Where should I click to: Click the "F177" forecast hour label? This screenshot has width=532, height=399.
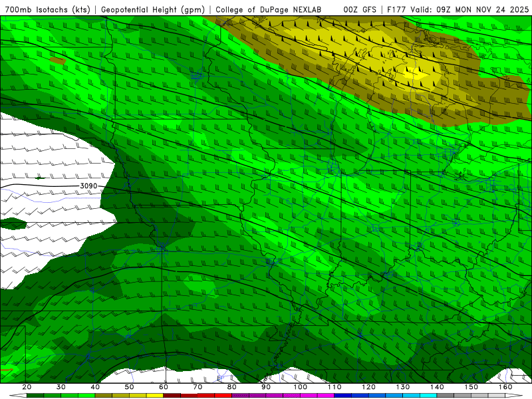tap(396, 9)
